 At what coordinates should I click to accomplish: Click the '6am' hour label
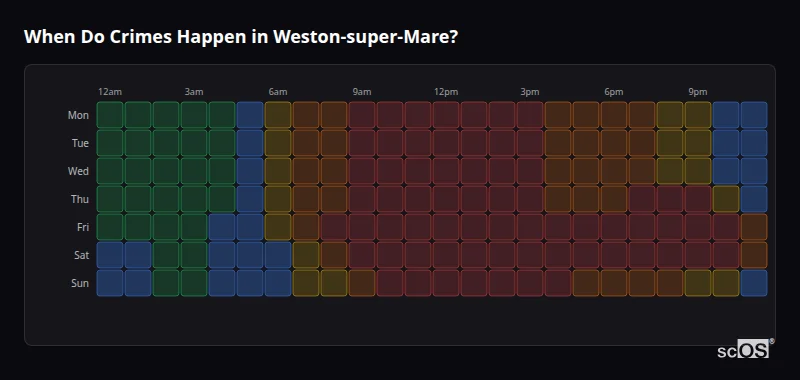(x=278, y=92)
